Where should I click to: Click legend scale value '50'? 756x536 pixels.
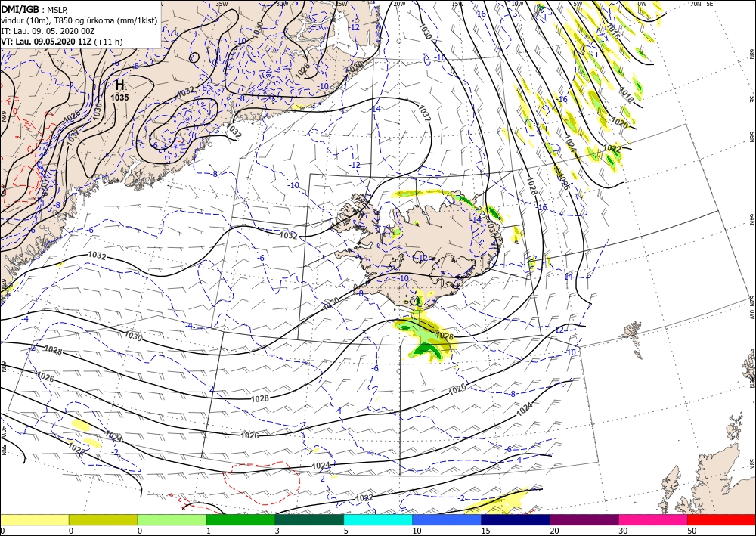[692, 531]
